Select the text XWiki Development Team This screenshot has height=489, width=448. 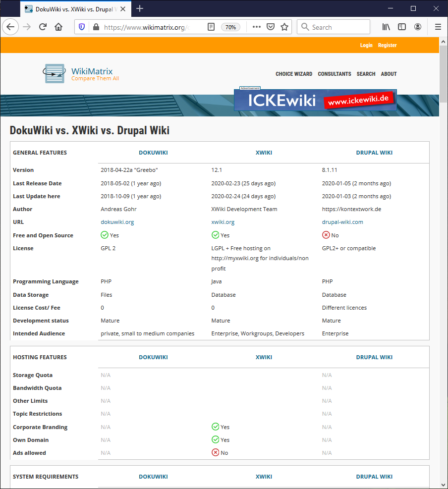[x=244, y=209]
